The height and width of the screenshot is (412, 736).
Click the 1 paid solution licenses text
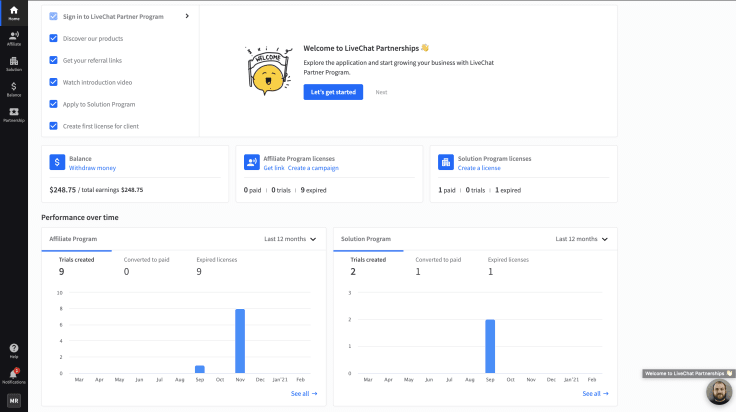pos(447,190)
